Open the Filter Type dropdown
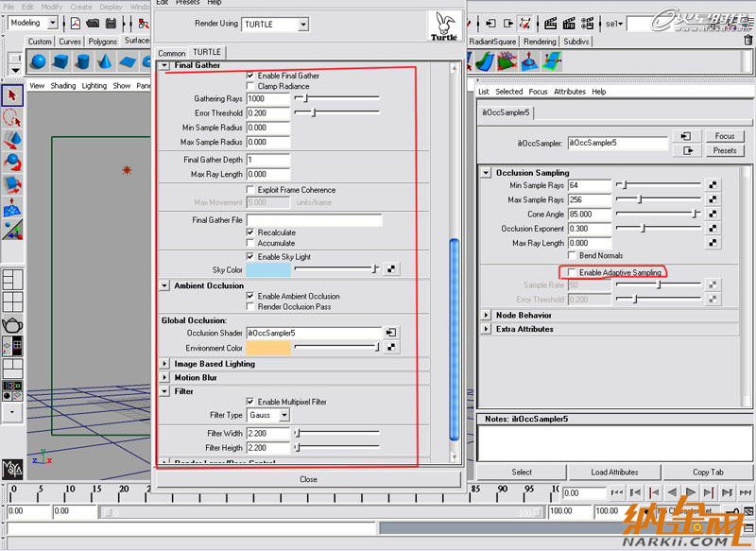Screen dimensions: 756x551 267,415
